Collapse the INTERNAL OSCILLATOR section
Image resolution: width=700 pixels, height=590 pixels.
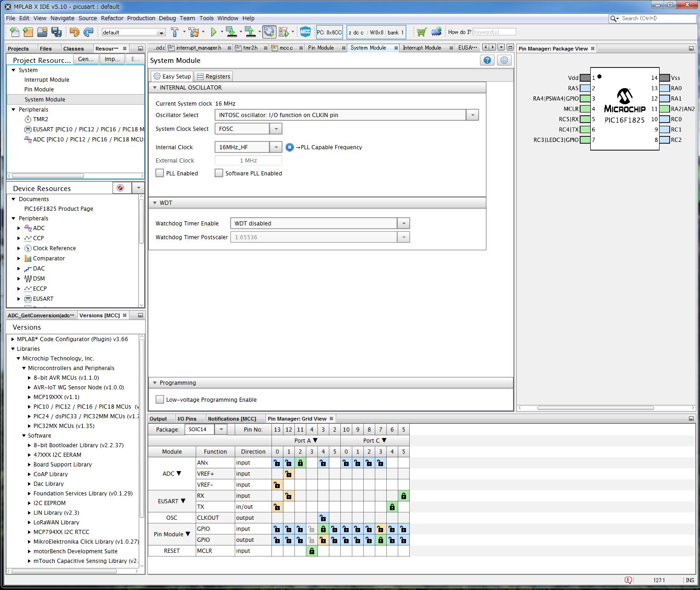[x=155, y=87]
